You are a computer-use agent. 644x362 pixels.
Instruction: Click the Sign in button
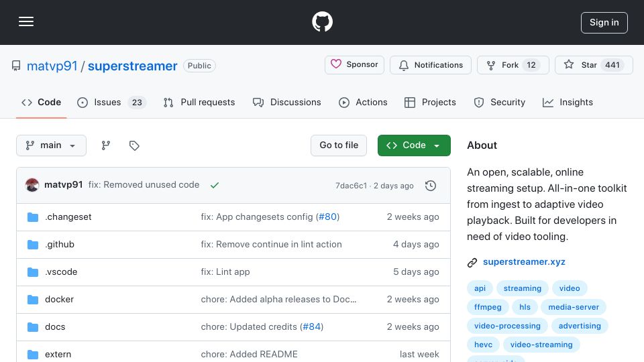[x=604, y=23]
